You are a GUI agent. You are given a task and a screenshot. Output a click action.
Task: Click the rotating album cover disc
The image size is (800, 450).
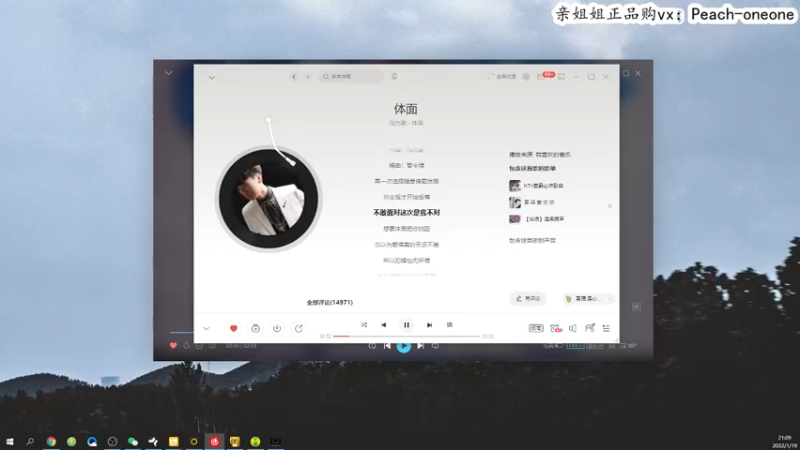(268, 198)
